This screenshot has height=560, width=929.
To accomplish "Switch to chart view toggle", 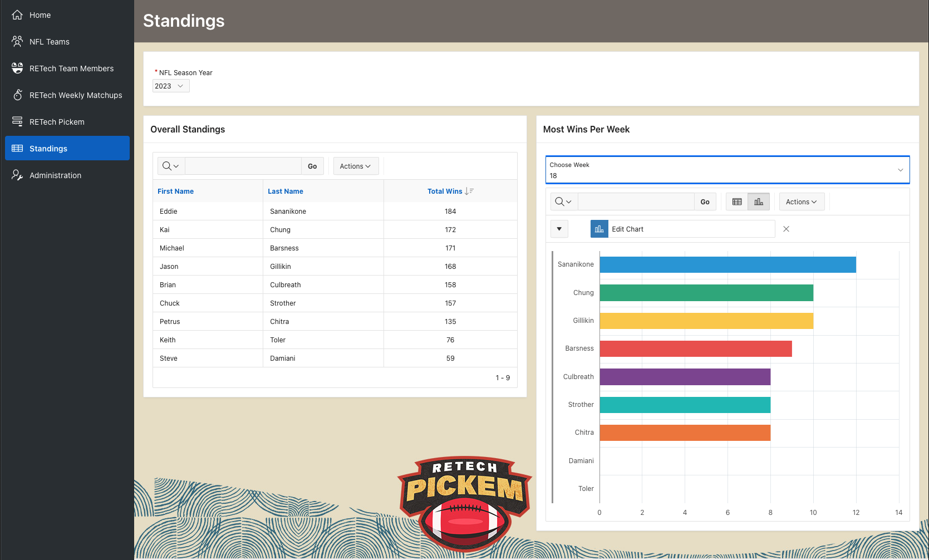I will tap(759, 202).
